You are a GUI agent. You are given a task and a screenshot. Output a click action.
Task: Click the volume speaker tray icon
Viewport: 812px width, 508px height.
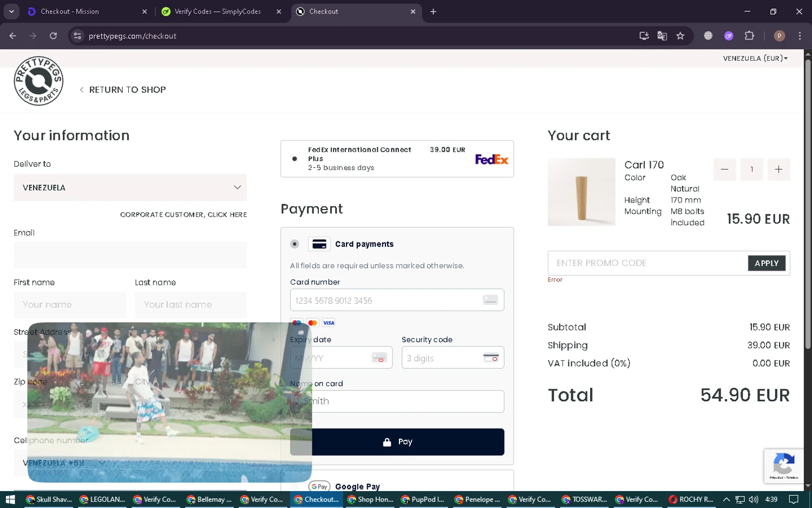pos(754,499)
